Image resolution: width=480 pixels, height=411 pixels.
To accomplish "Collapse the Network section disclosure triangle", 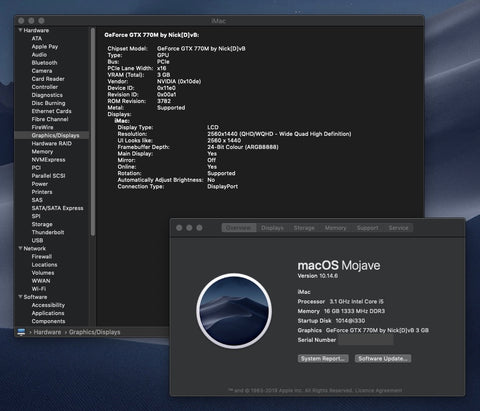I will tap(20, 248).
